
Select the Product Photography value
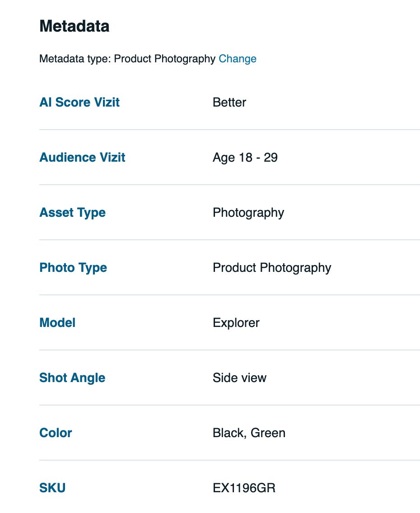272,267
